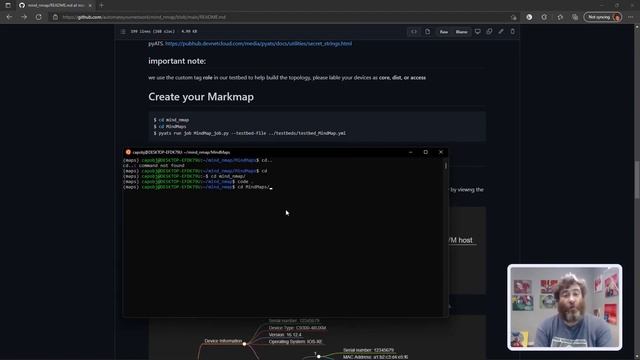Select the mind_nmap README.md tab
Screen dimensions: 640x360
[x=55, y=5]
